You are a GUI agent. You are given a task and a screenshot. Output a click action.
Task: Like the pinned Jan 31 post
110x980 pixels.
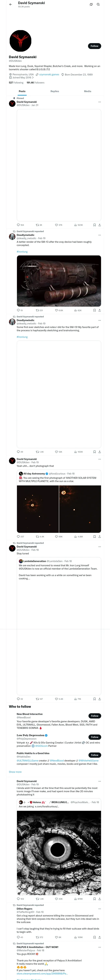57,225
